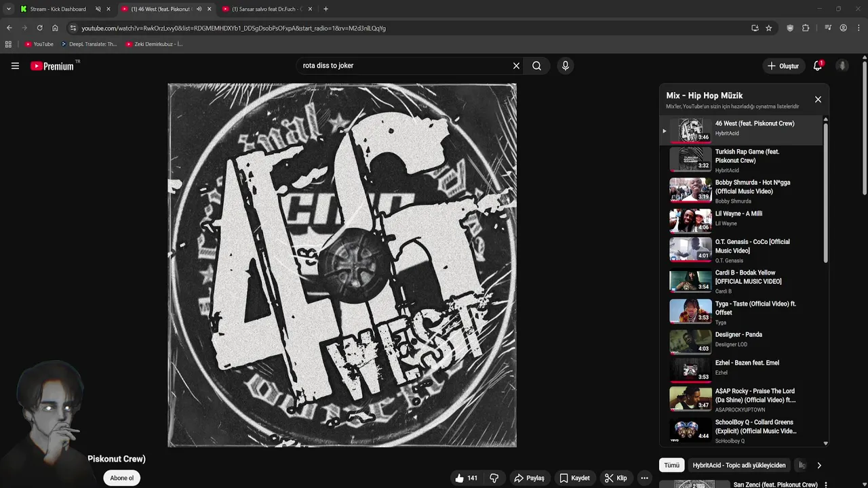Play Tyga - Taste ft. Offset from playlist
Screen dimensions: 868x488
(x=742, y=312)
